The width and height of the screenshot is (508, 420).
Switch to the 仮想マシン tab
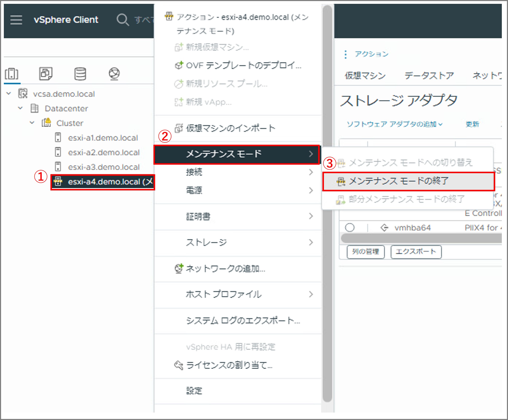[365, 76]
